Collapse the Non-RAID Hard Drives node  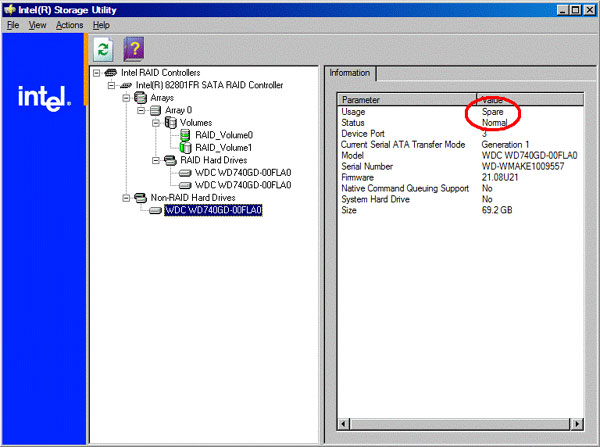[126, 198]
